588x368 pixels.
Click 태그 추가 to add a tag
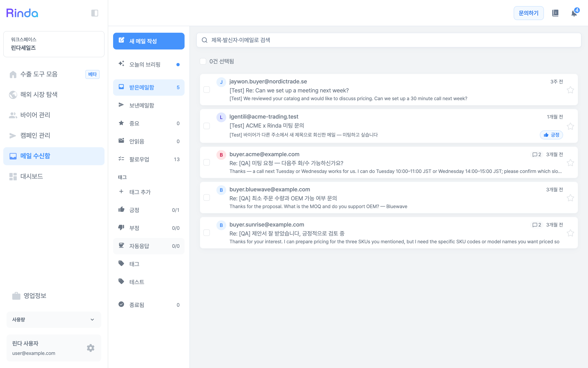(149, 192)
